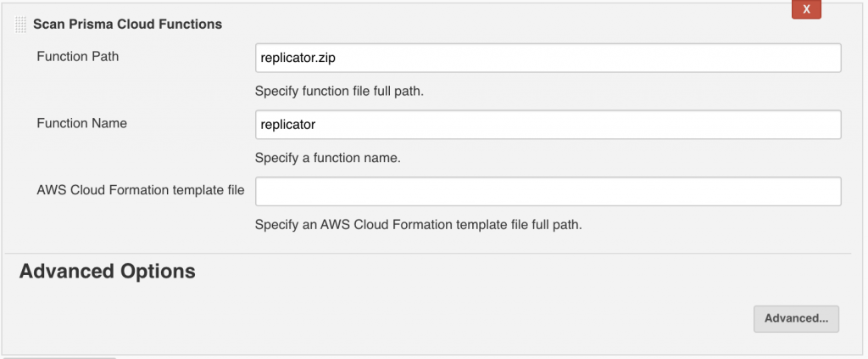Click the 'Specify function file full path' hint
The width and height of the screenshot is (868, 359).
pos(339,91)
